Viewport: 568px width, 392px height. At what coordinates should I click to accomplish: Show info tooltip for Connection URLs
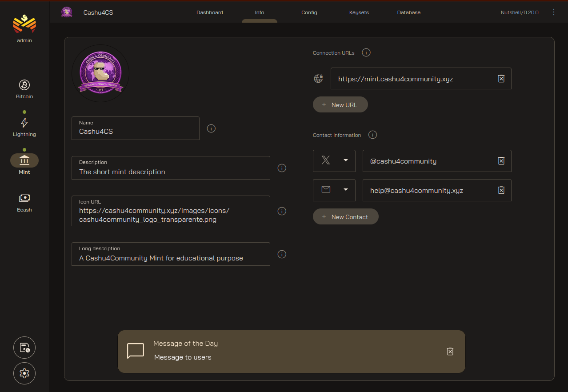click(366, 53)
